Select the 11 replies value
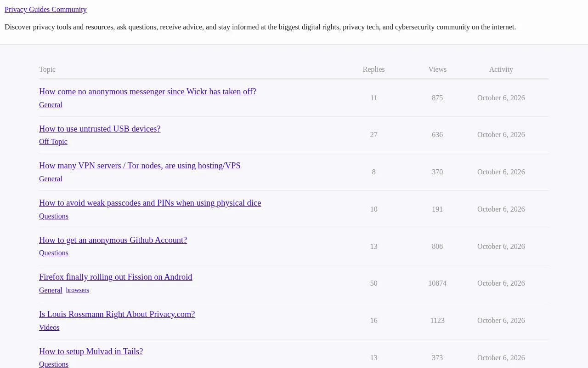Image resolution: width=588 pixels, height=368 pixels. point(374,98)
